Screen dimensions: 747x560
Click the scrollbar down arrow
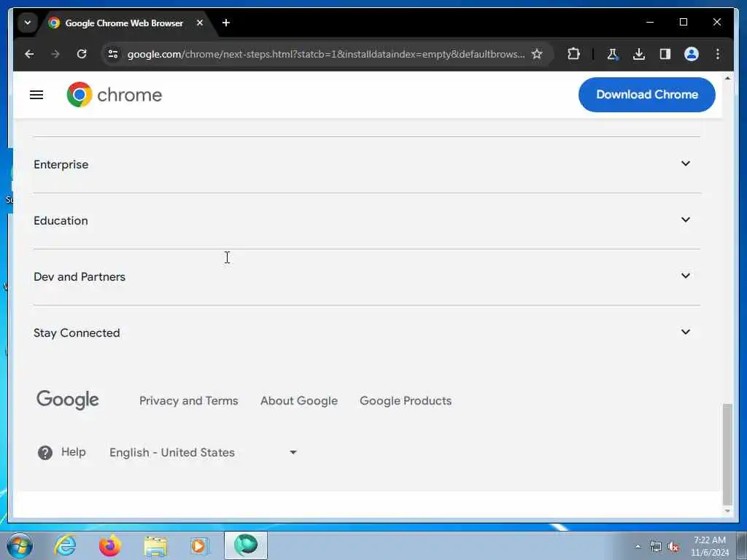[x=727, y=511]
